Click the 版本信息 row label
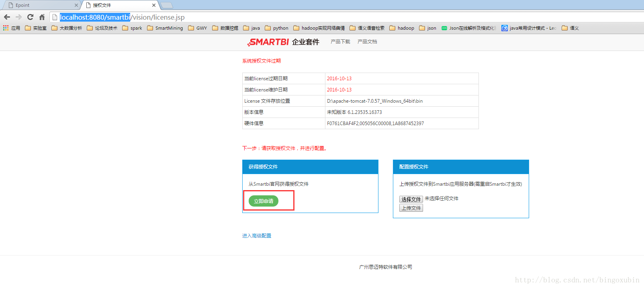The width and height of the screenshot is (644, 288). (x=254, y=112)
